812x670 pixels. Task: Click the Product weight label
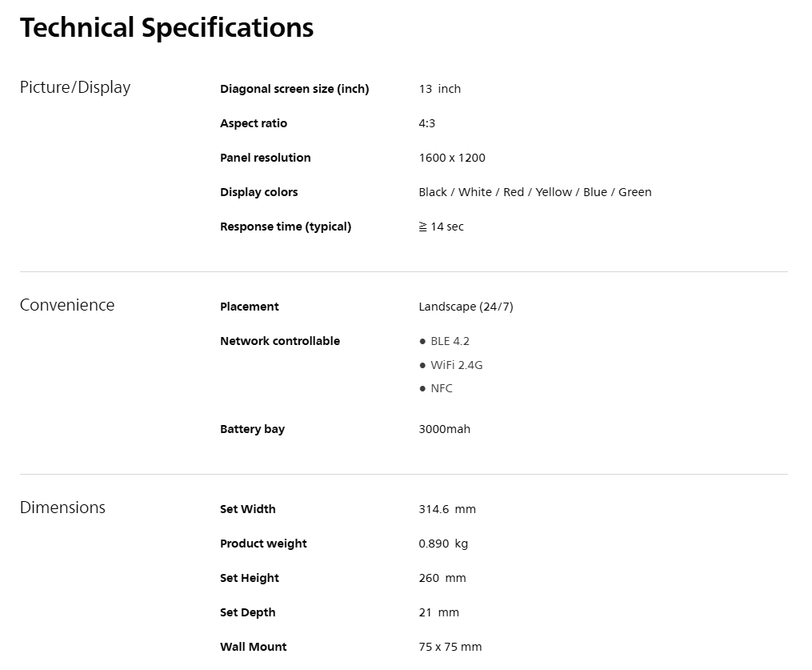pyautogui.click(x=263, y=544)
